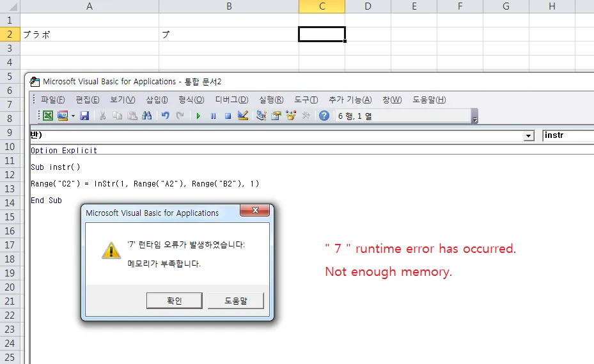This screenshot has height=364, width=594.
Task: Click the Copy icon in the toolbar
Action: point(118,116)
